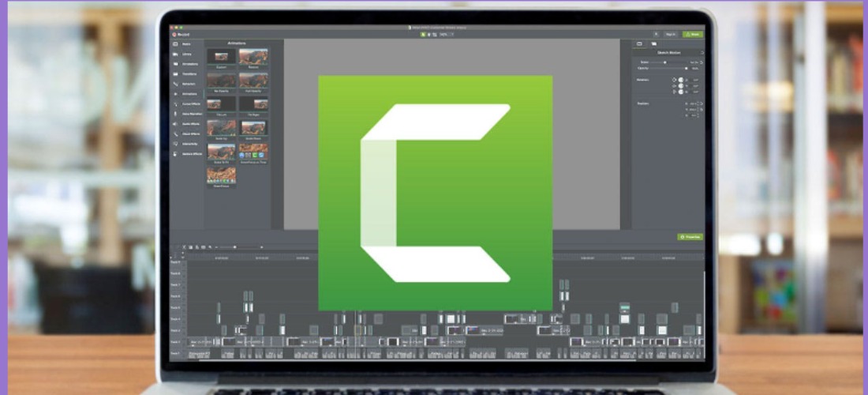The width and height of the screenshot is (868, 395).
Task: Switch to visual properties tab icon
Action: [639, 43]
